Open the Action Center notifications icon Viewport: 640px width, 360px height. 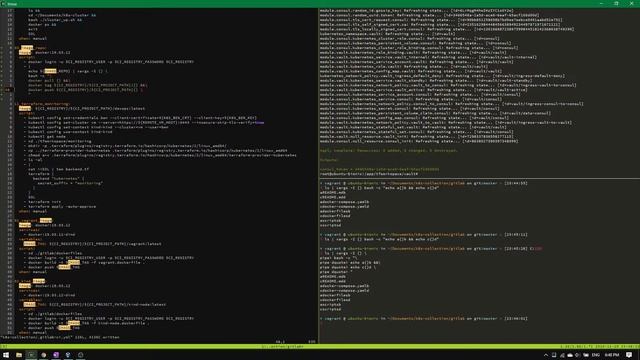(x=629, y=355)
